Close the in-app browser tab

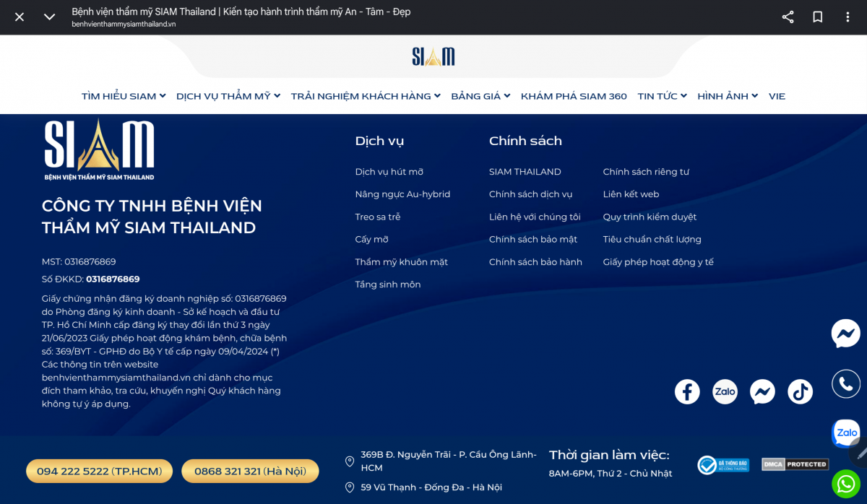pyautogui.click(x=20, y=17)
